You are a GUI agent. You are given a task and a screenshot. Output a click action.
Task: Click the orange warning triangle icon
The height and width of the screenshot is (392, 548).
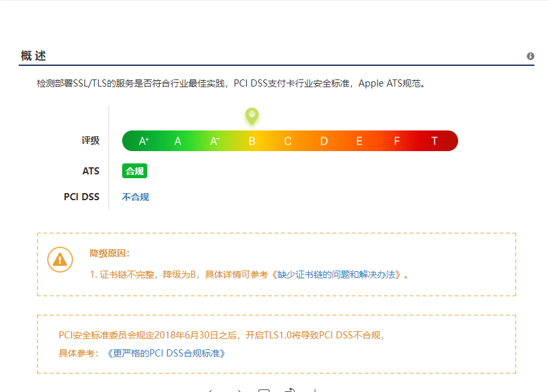pyautogui.click(x=60, y=260)
